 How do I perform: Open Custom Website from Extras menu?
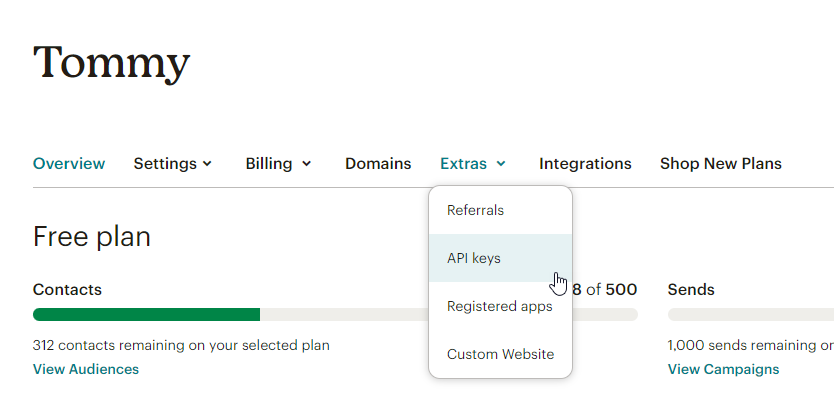tap(501, 354)
